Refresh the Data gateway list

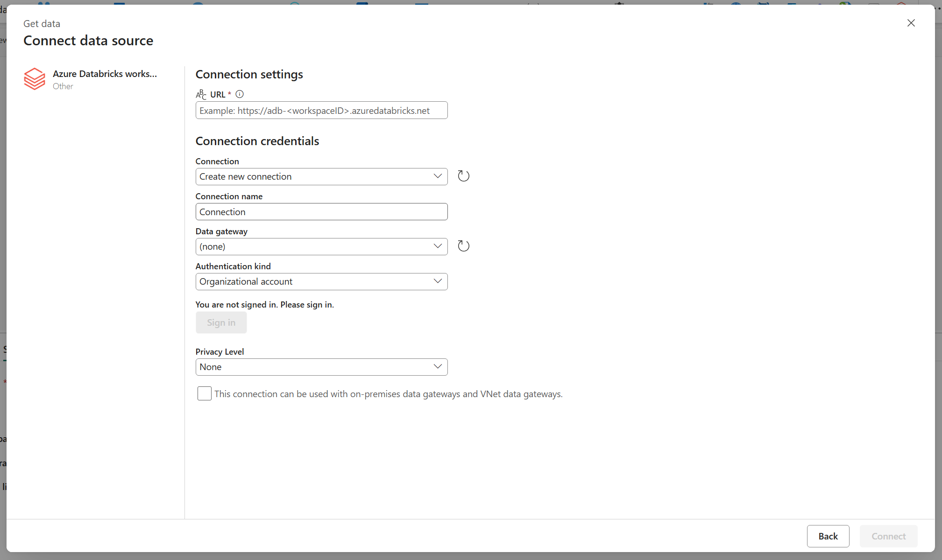click(x=463, y=246)
